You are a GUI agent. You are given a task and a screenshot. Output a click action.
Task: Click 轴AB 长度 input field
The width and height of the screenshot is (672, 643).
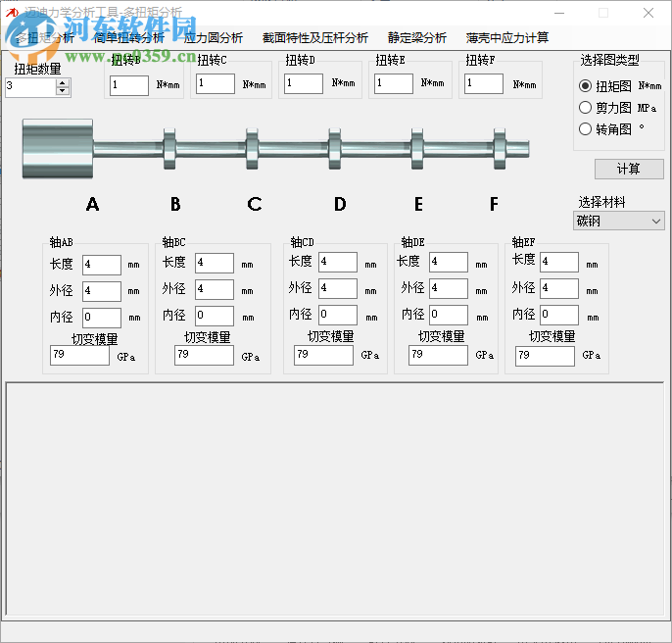pos(102,265)
